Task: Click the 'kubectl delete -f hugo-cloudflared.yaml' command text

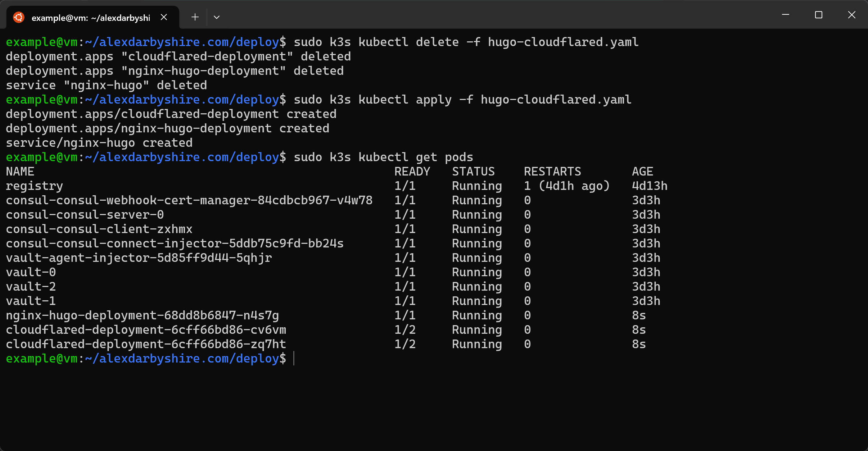Action: click(498, 42)
